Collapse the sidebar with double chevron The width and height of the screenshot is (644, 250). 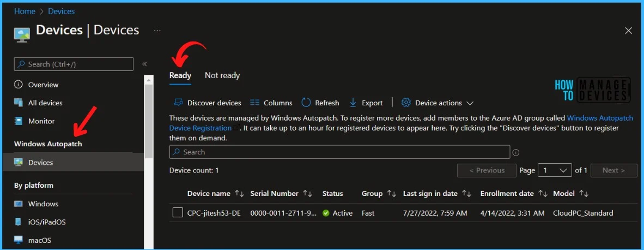pyautogui.click(x=144, y=64)
